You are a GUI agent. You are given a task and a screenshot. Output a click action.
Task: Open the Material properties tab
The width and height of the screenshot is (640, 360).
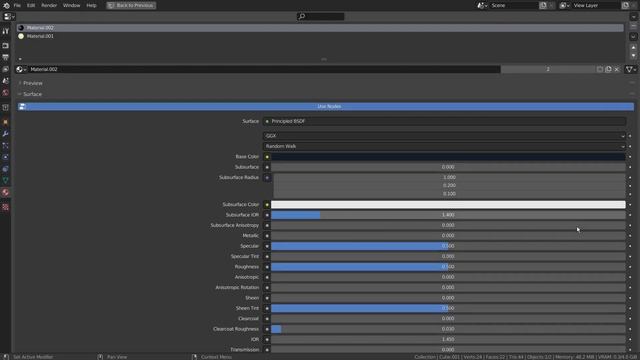pyautogui.click(x=5, y=192)
